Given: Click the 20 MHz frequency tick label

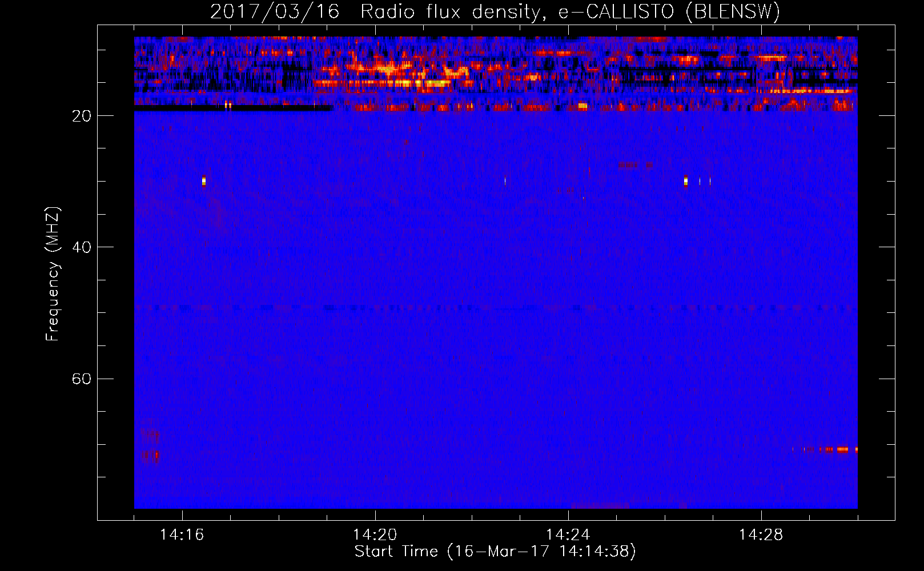Looking at the screenshot, I should click(x=82, y=116).
